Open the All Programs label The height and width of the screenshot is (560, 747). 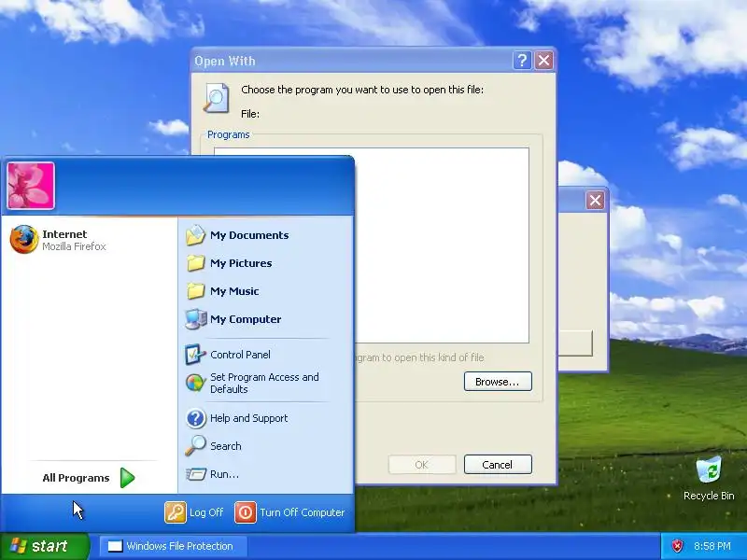click(x=76, y=478)
